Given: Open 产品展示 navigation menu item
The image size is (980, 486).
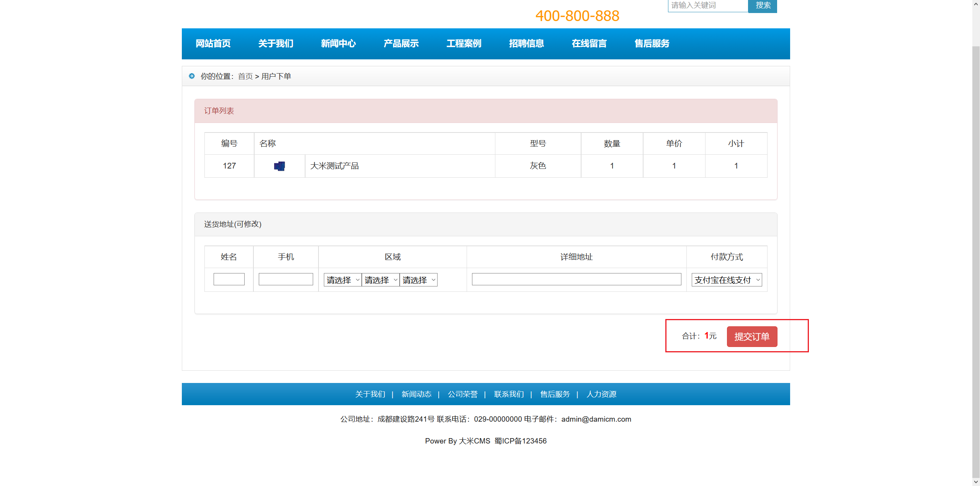Looking at the screenshot, I should click(x=401, y=44).
